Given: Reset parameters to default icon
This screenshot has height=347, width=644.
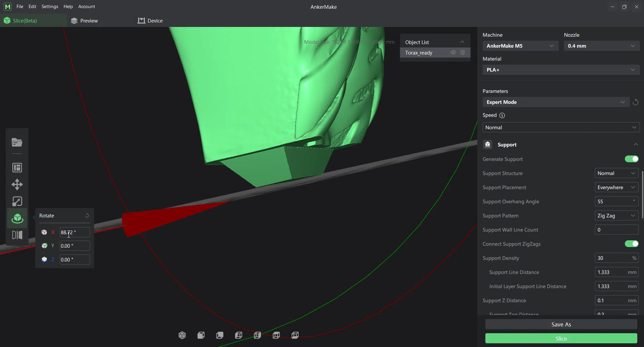Looking at the screenshot, I should point(635,102).
